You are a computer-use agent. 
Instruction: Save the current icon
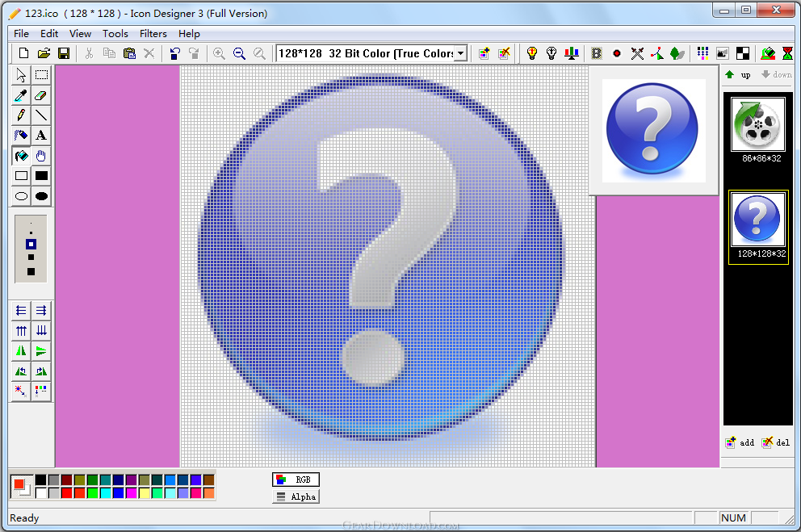[64, 53]
